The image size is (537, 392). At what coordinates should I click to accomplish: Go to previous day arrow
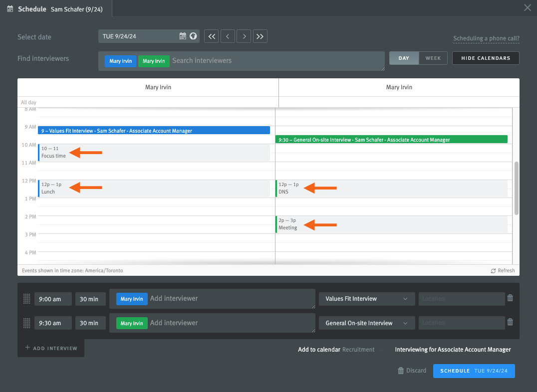tap(228, 36)
